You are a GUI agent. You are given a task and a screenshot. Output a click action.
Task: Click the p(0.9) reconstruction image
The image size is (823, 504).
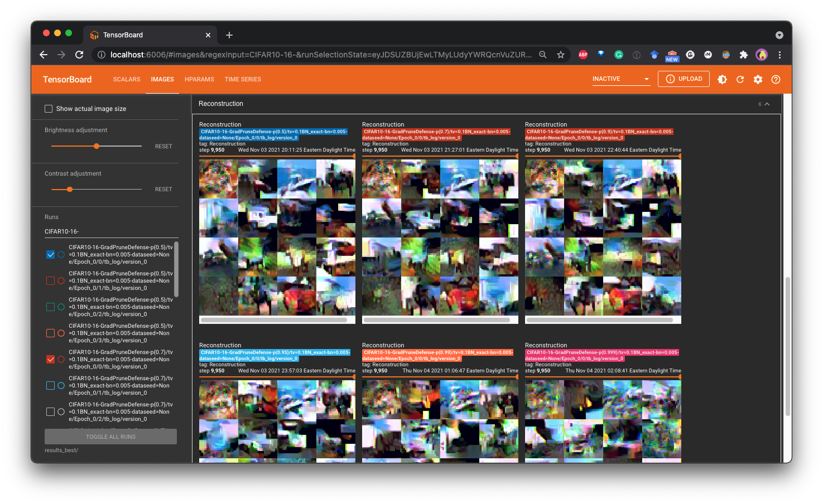[603, 238]
